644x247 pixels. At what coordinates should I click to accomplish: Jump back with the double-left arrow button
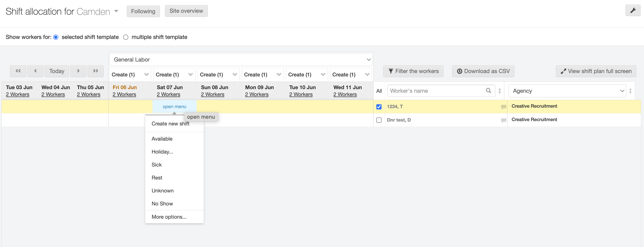point(18,71)
